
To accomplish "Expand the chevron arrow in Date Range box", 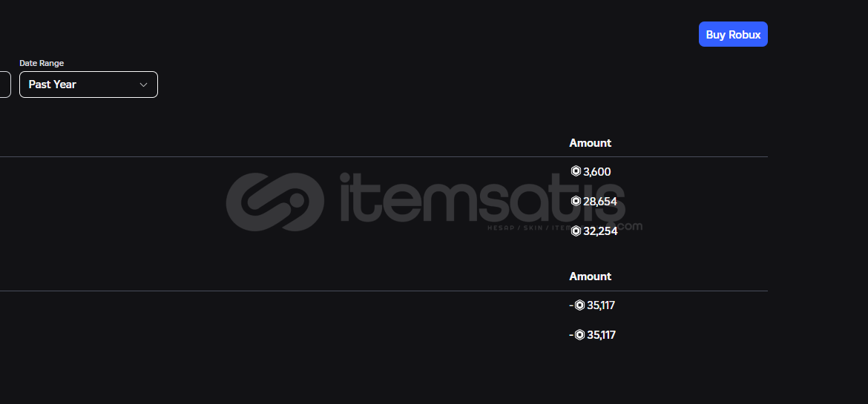I will [x=143, y=85].
